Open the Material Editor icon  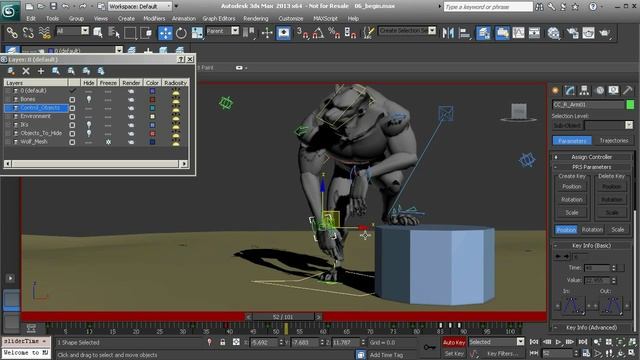(553, 33)
